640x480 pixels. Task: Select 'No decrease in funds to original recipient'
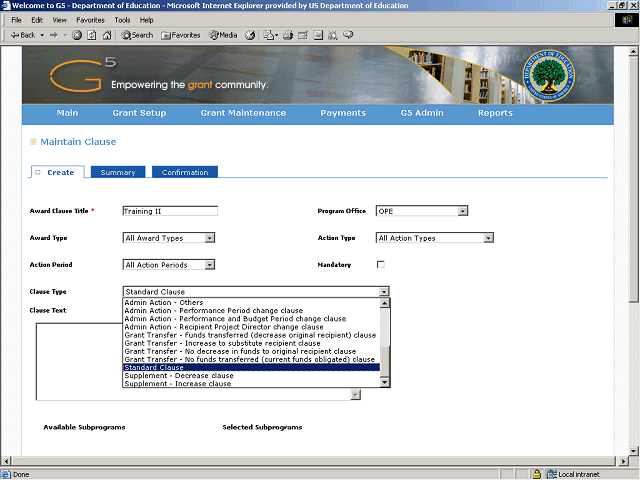(x=251, y=351)
